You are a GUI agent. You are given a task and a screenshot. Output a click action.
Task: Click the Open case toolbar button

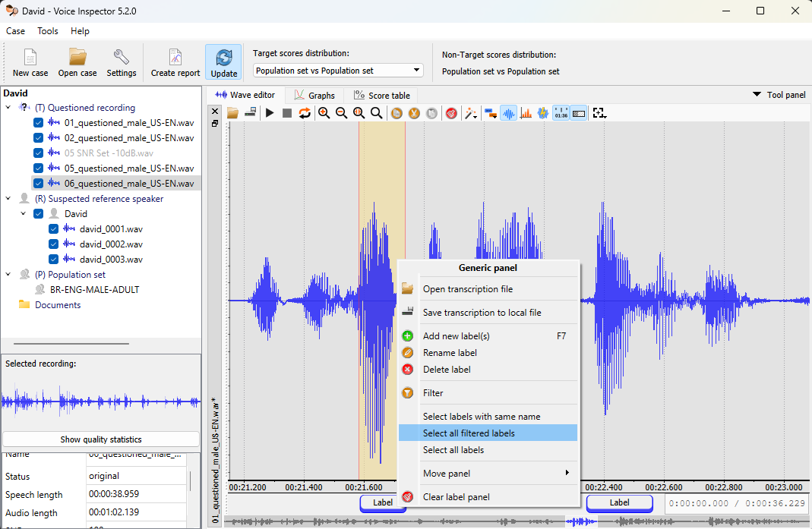(77, 62)
